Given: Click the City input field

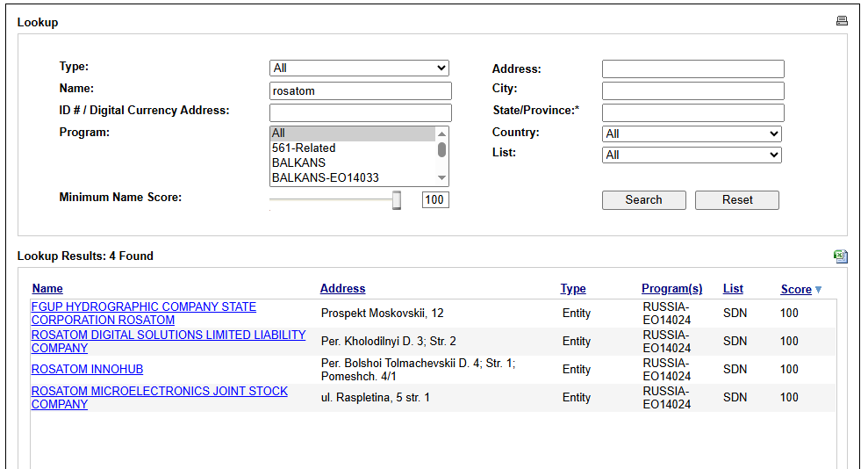Looking at the screenshot, I should (693, 90).
